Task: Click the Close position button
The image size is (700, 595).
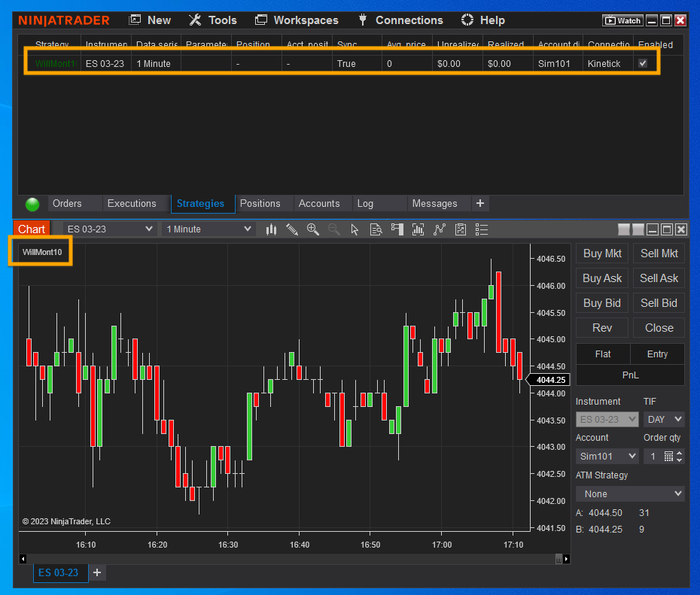Action: tap(659, 328)
